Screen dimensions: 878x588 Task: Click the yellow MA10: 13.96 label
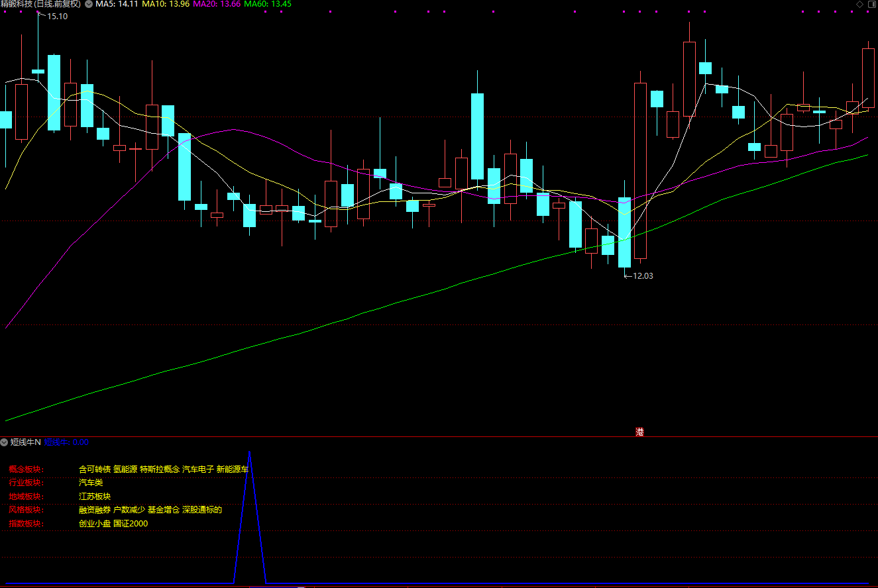pos(166,4)
